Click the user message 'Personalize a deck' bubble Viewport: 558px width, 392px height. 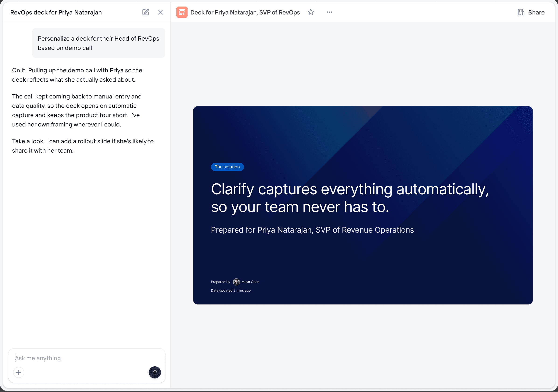(98, 43)
